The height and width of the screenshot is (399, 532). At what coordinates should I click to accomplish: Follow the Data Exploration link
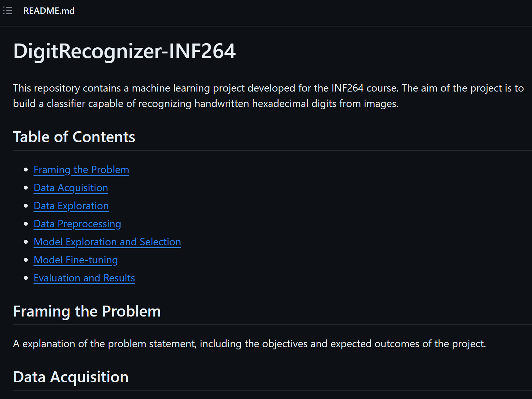tap(71, 206)
